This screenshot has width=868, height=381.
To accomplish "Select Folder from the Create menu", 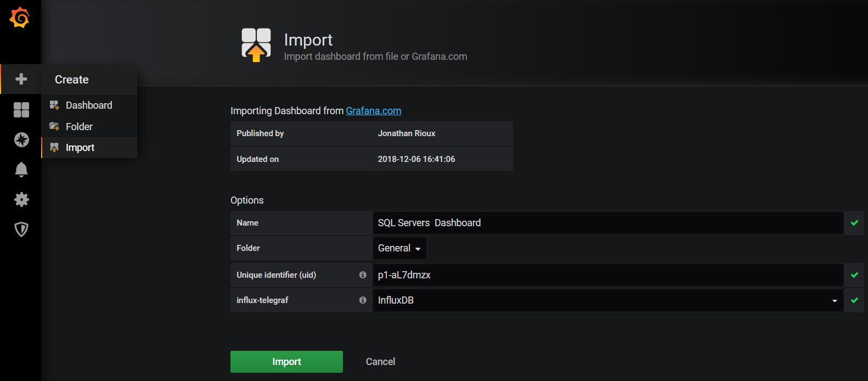I will click(x=89, y=126).
